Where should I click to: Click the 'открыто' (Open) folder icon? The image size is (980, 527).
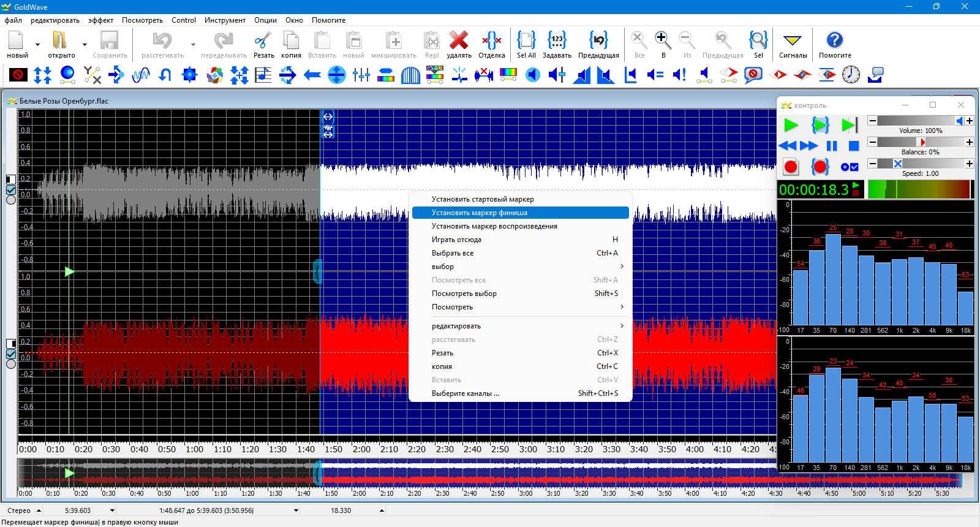pos(60,41)
